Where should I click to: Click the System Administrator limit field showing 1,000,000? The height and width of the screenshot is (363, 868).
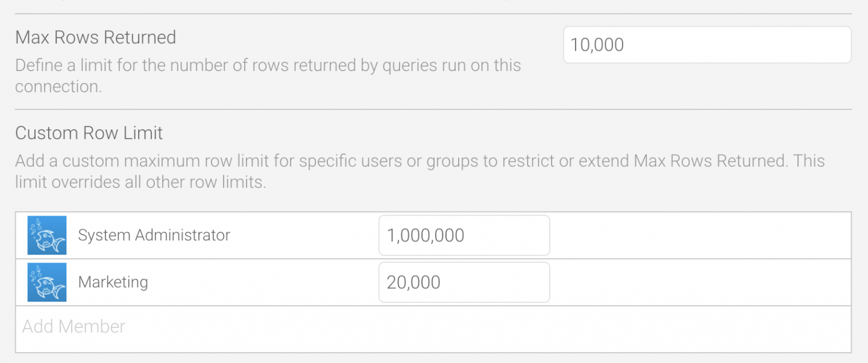(x=464, y=235)
